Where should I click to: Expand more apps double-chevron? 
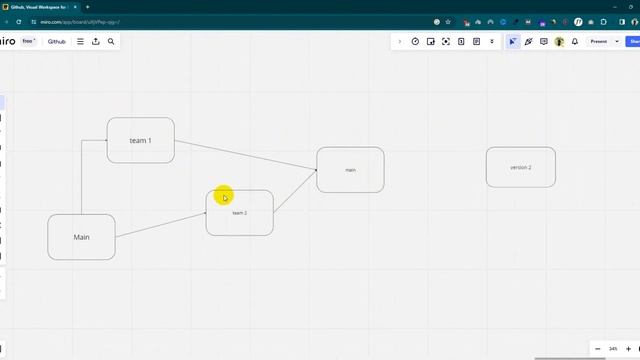pyautogui.click(x=492, y=42)
